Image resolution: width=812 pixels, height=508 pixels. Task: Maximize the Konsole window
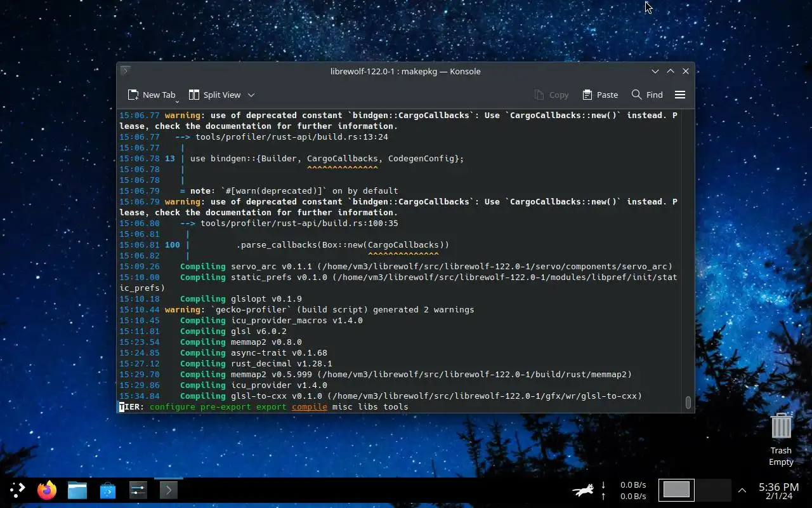(x=671, y=71)
